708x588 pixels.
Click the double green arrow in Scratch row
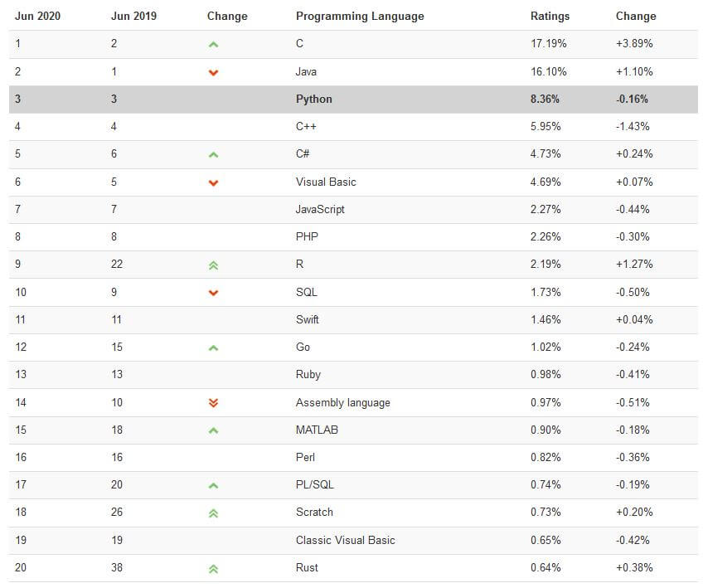tap(214, 513)
